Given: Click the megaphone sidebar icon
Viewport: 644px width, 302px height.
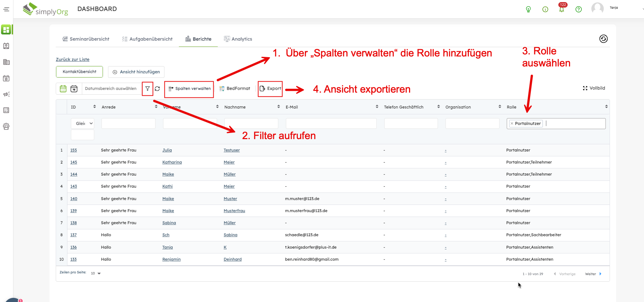Looking at the screenshot, I should click(6, 94).
